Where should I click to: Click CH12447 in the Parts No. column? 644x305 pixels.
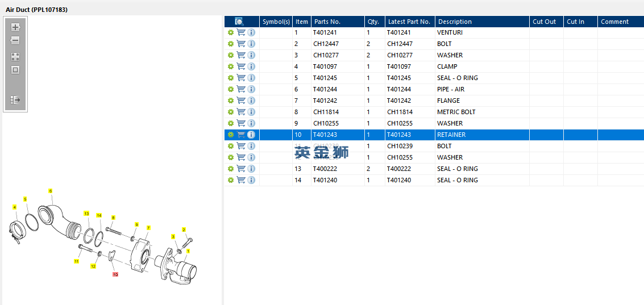tap(326, 44)
